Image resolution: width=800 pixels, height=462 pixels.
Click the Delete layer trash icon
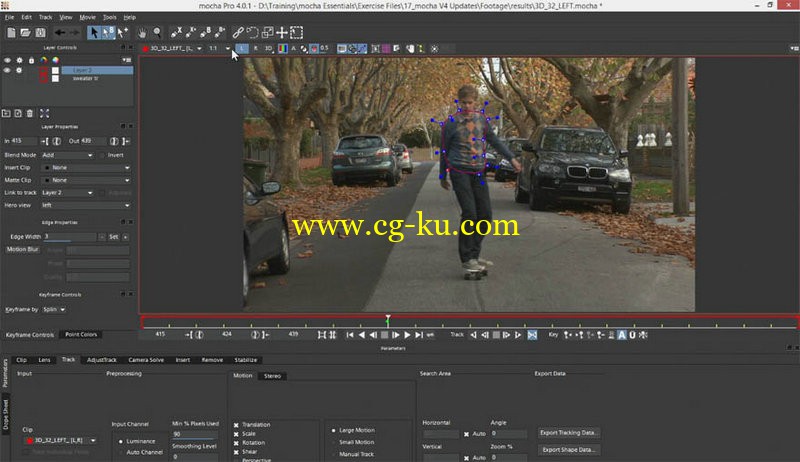click(30, 113)
